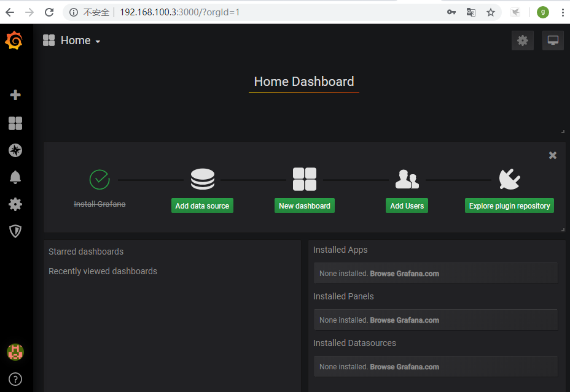Image resolution: width=570 pixels, height=392 pixels.
Task: Click the bird extension icon in toolbar
Action: pos(515,12)
